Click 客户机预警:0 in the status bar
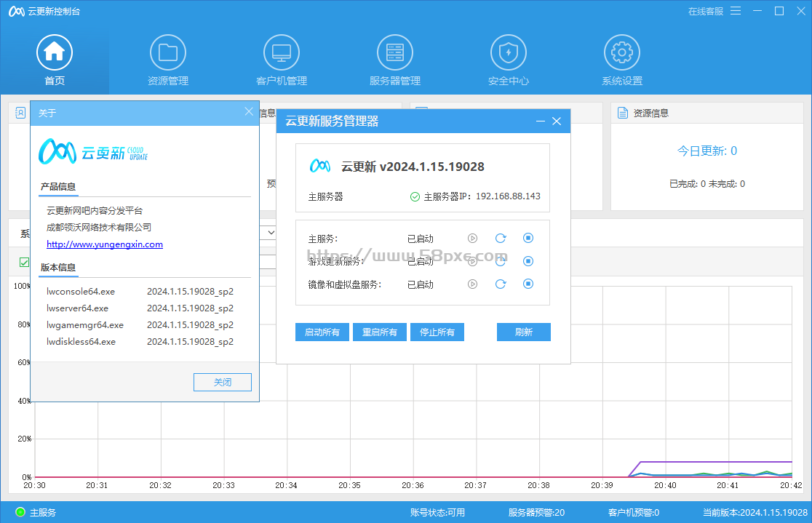 [x=634, y=513]
